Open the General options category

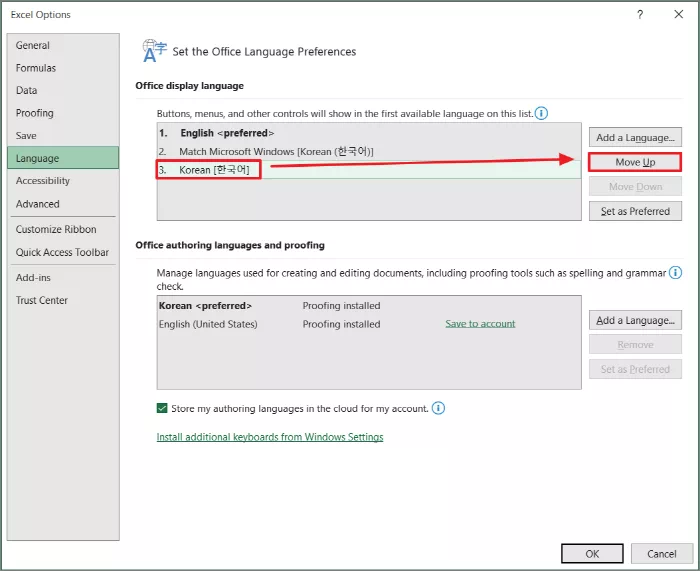point(63,45)
